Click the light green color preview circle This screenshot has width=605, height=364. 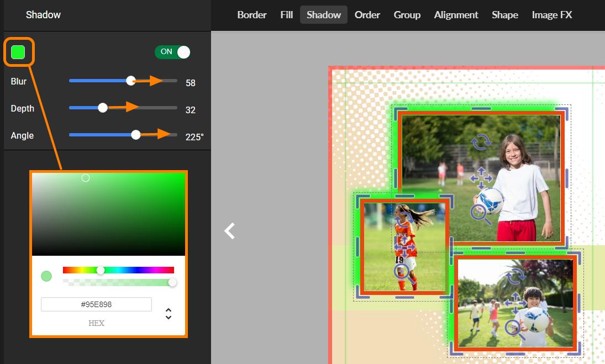pos(46,276)
